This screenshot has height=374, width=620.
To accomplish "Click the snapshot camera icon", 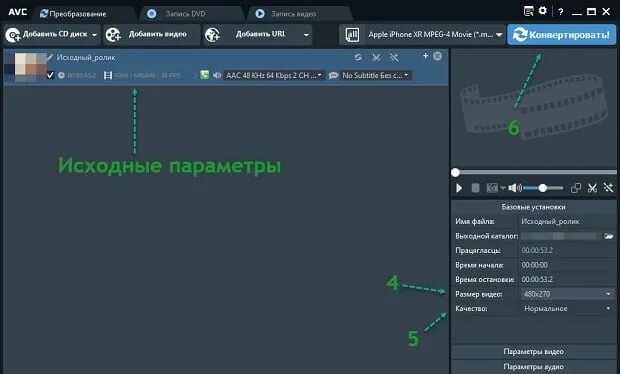I will tap(492, 188).
